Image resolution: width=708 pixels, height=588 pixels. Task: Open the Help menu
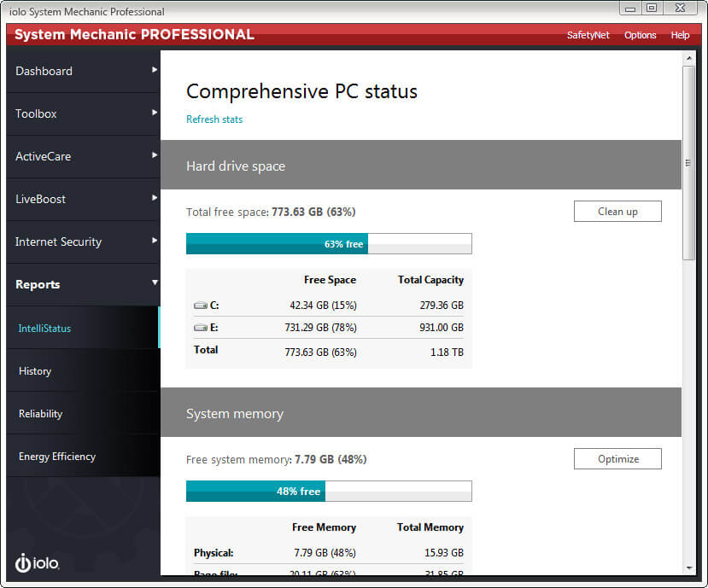(680, 35)
